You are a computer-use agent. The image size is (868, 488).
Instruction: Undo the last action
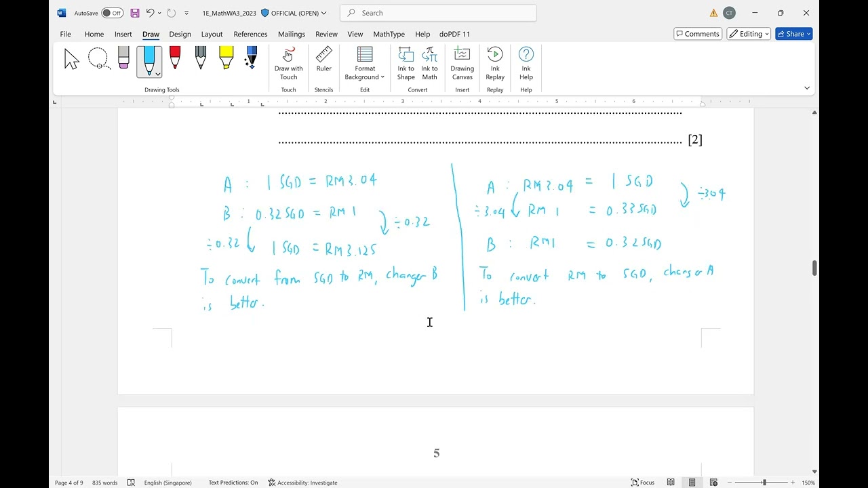[151, 13]
